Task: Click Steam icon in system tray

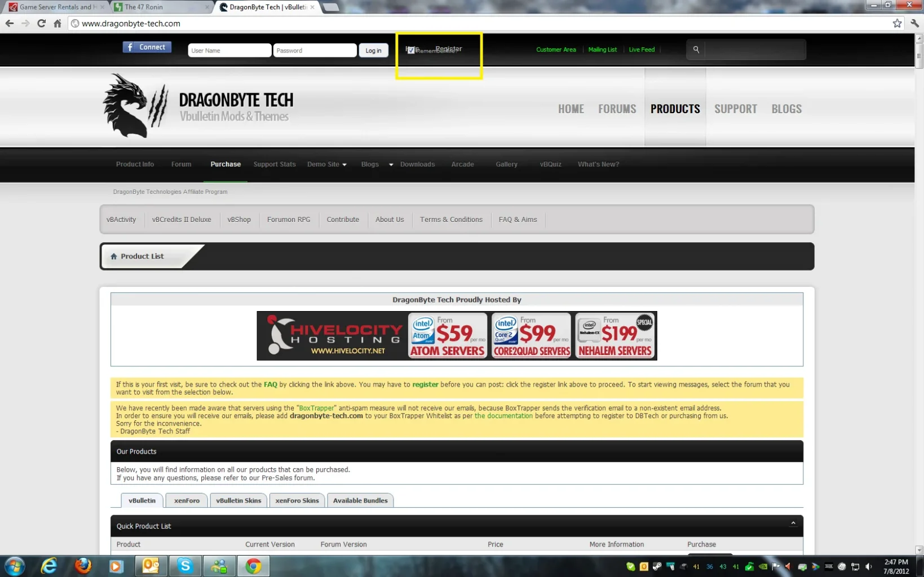Action: 657,566
